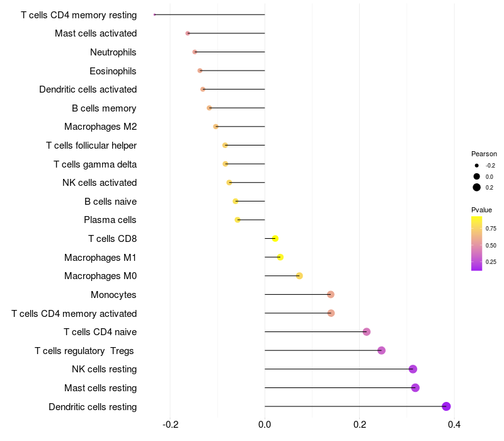Select the T cells regulatory Tregs dot
Image resolution: width=504 pixels, height=441 pixels.
point(382,350)
